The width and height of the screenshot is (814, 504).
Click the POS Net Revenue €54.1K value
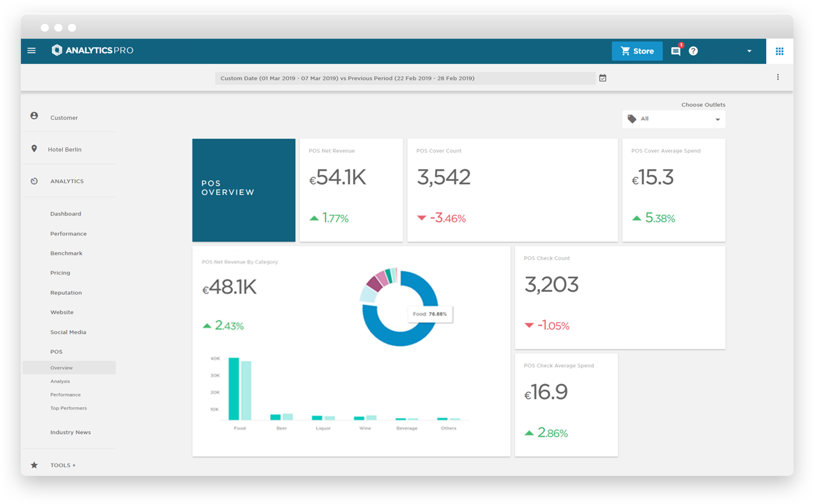click(x=337, y=177)
